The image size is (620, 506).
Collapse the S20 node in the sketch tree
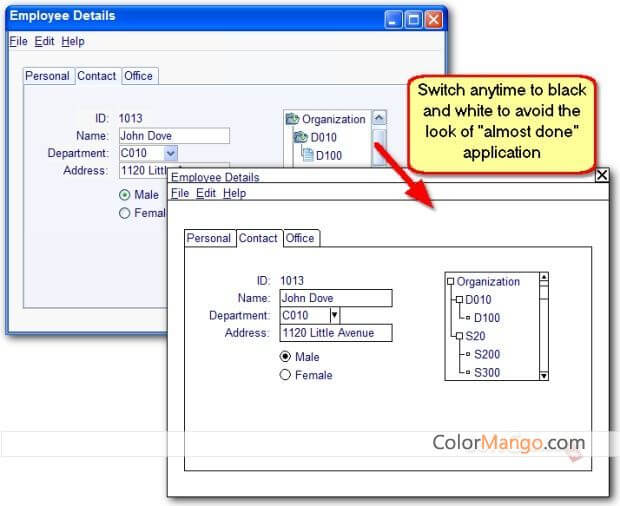click(458, 336)
